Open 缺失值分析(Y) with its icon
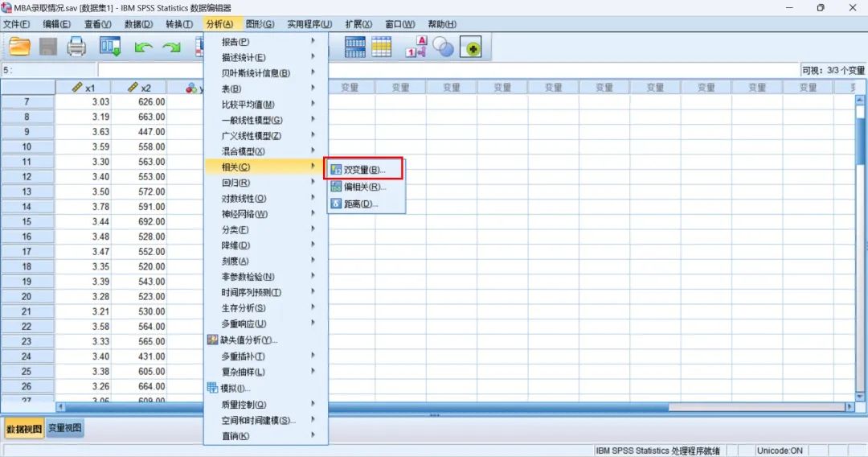 (242, 340)
